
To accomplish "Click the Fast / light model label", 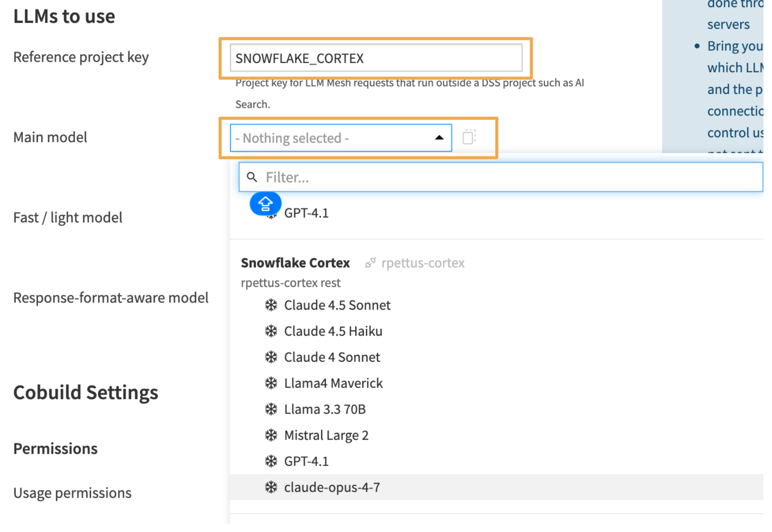I will click(68, 217).
